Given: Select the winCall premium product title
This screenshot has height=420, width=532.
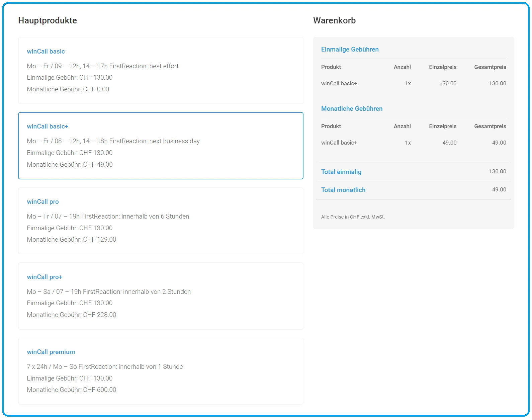Looking at the screenshot, I should point(51,352).
